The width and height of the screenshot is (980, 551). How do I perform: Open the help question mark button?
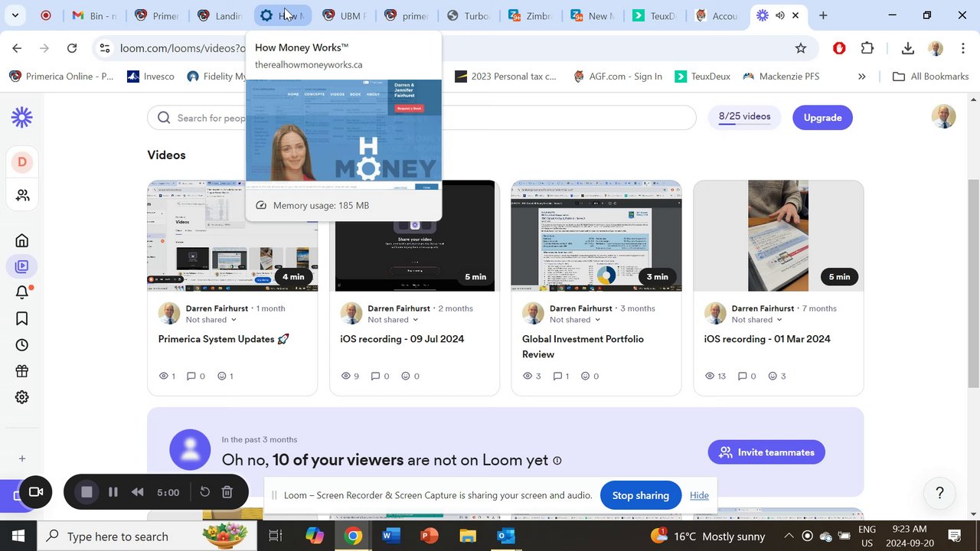point(940,493)
